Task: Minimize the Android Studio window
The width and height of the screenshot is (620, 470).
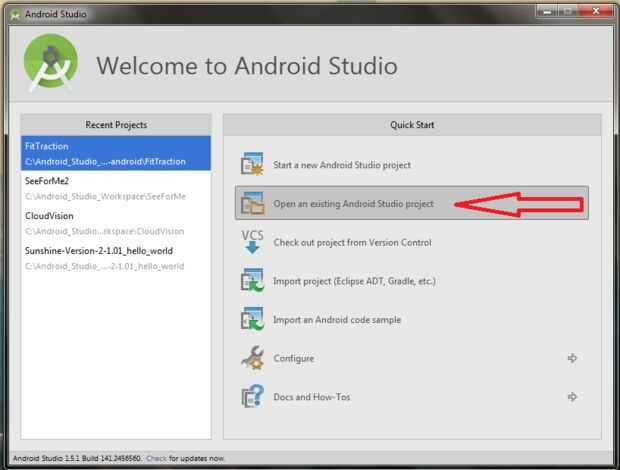Action: click(x=547, y=11)
